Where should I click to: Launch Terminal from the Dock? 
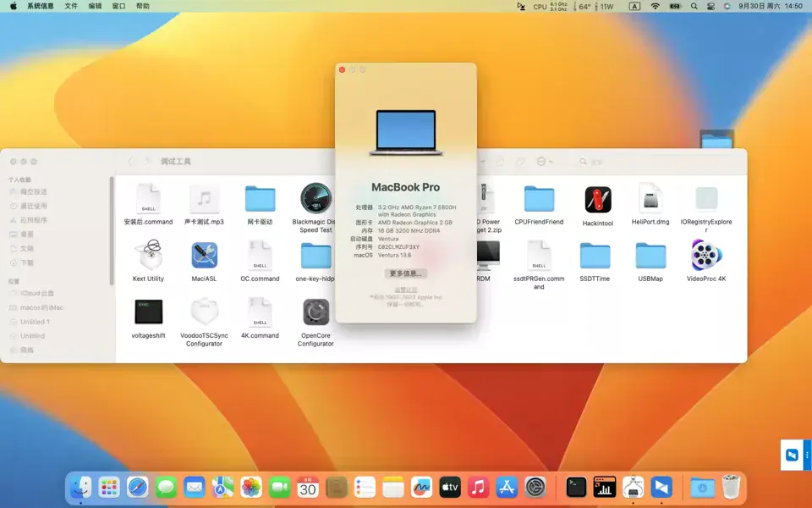tap(576, 488)
